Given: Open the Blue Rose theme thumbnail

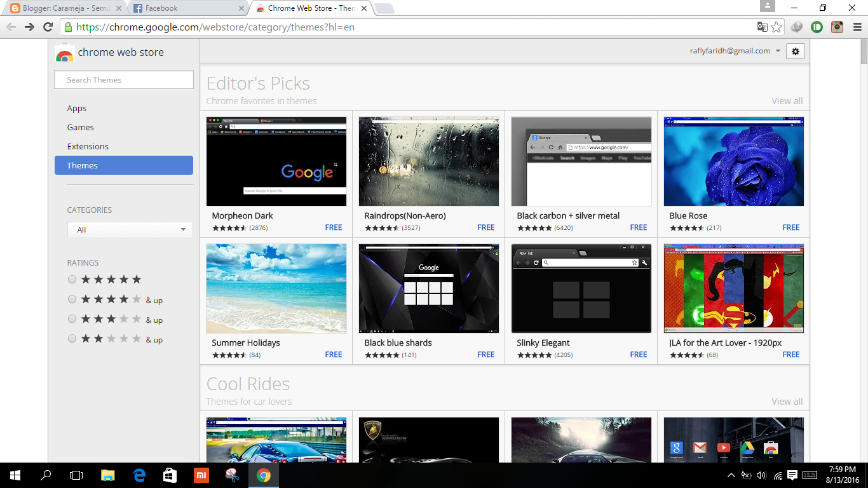Looking at the screenshot, I should 734,161.
